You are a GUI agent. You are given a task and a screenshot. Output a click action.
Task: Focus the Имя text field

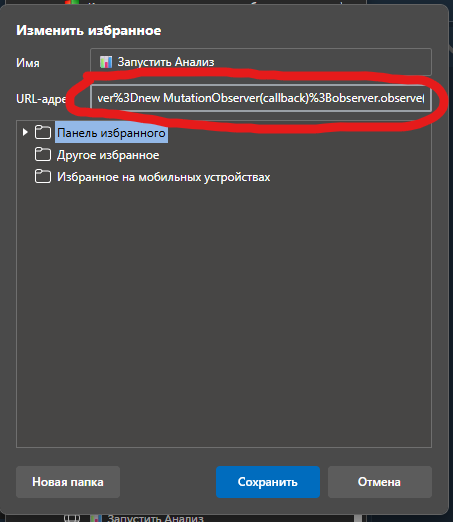coord(261,62)
